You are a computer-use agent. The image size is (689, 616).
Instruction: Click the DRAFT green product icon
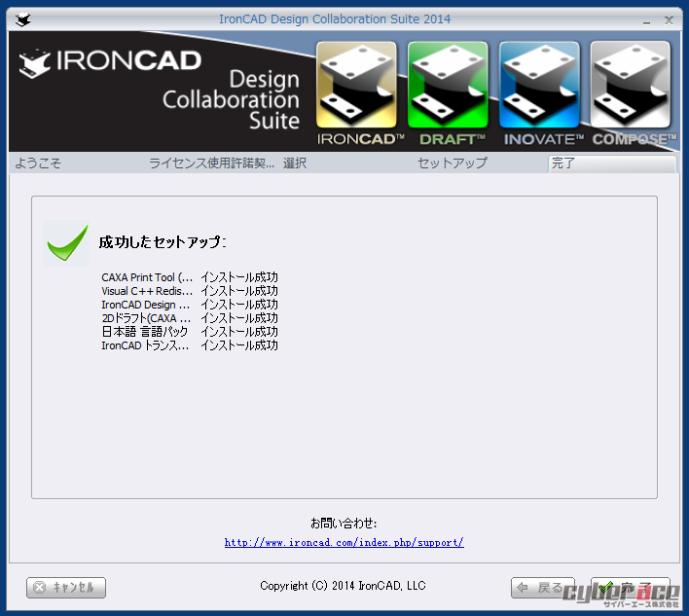click(448, 85)
